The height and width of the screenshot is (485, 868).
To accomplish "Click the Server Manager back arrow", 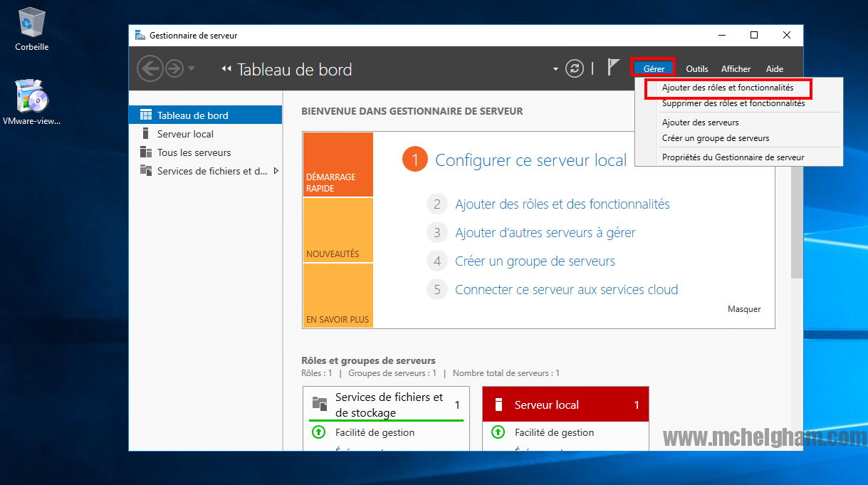I will 150,68.
